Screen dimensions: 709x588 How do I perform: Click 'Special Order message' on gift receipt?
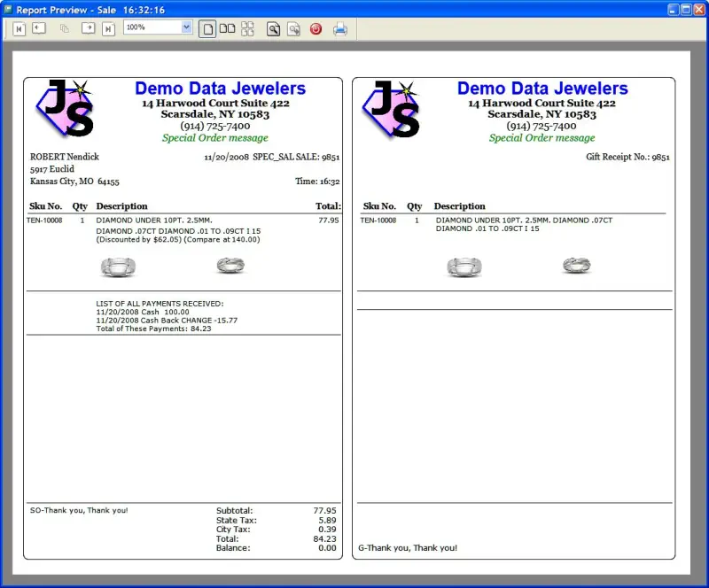pos(541,138)
